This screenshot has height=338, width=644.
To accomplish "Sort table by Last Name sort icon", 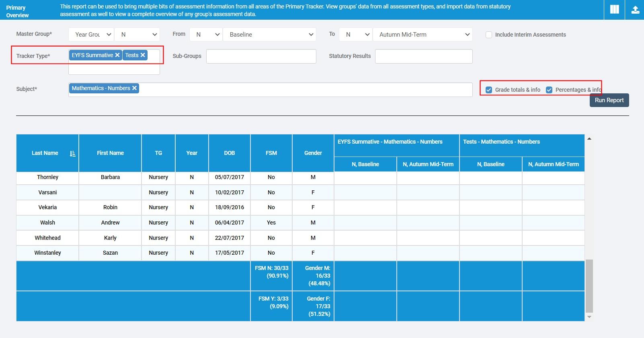I will (x=72, y=153).
